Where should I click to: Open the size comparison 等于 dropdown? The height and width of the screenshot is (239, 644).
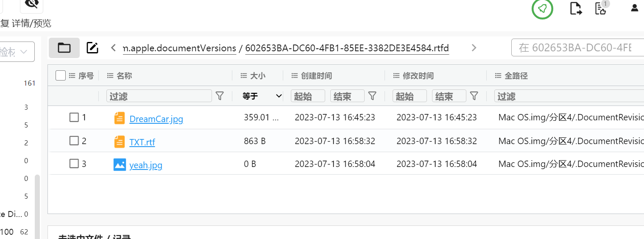coord(262,96)
